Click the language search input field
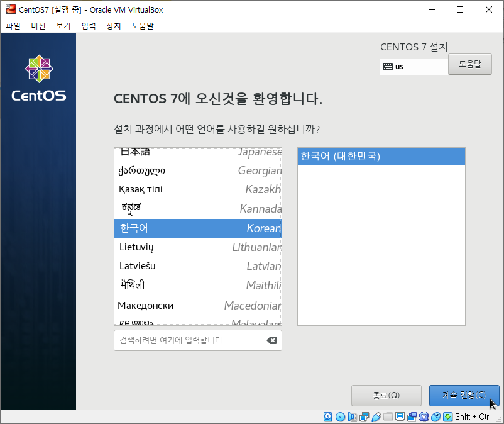504x424 pixels. (x=198, y=340)
